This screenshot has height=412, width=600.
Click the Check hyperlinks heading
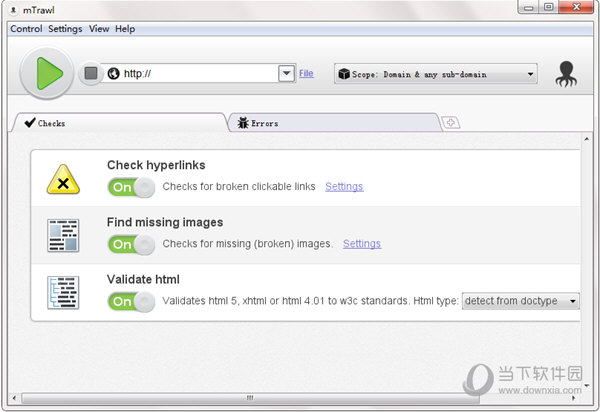pyautogui.click(x=156, y=165)
